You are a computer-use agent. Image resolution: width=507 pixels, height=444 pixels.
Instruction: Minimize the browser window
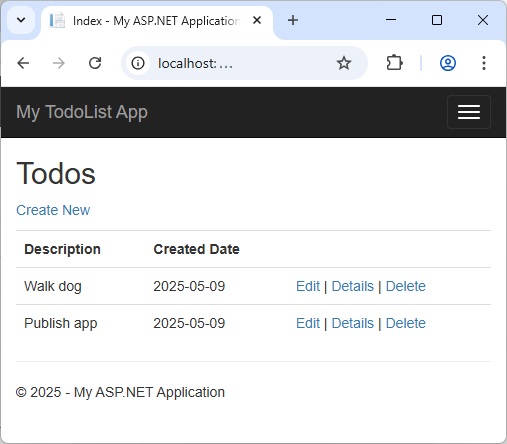coord(391,20)
